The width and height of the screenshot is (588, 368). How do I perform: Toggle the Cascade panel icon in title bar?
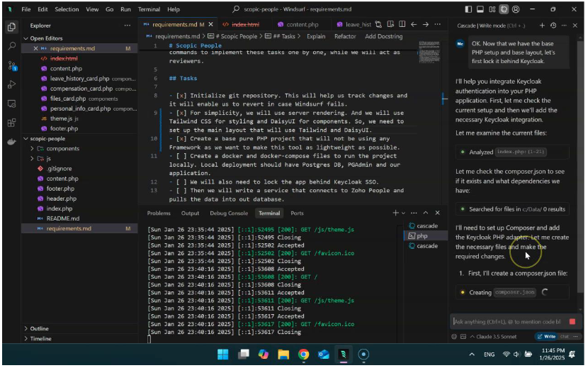click(x=504, y=9)
